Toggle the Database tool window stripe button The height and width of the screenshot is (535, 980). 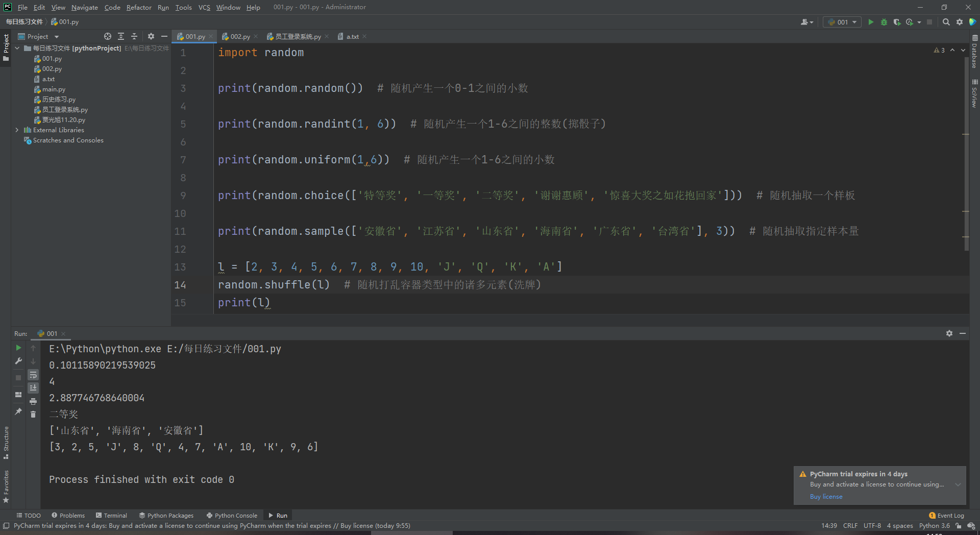point(974,52)
